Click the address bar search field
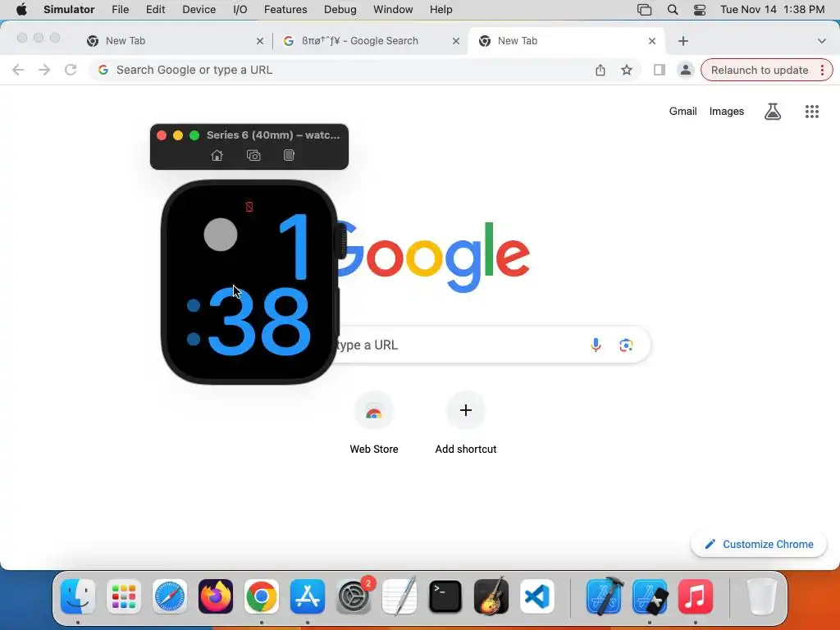This screenshot has height=630, width=840. 343,70
